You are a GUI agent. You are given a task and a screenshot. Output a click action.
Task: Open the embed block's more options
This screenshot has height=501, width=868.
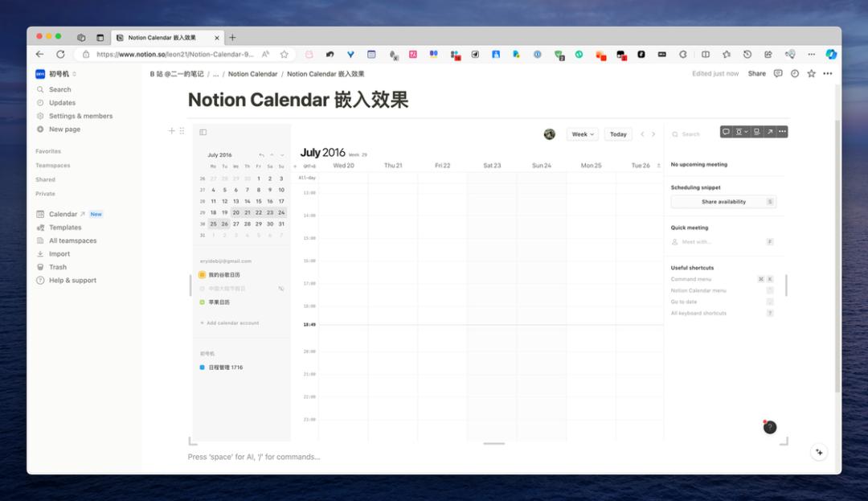coord(782,132)
